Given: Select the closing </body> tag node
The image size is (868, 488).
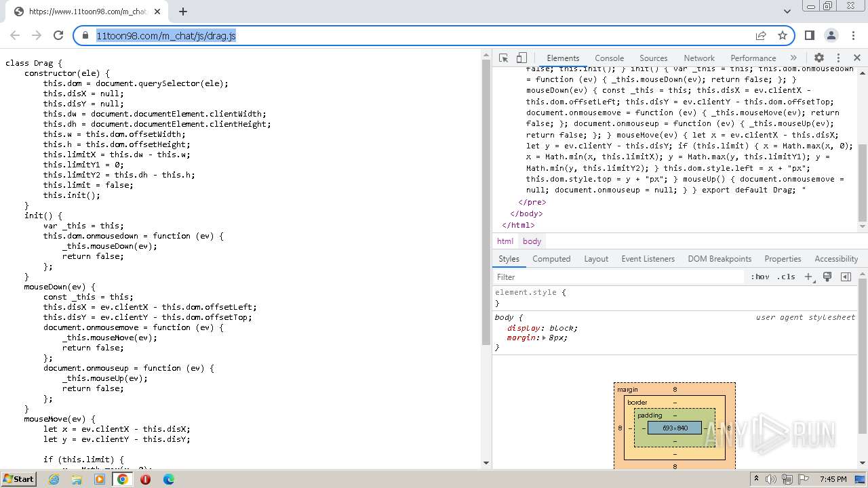Looking at the screenshot, I should pos(527,213).
